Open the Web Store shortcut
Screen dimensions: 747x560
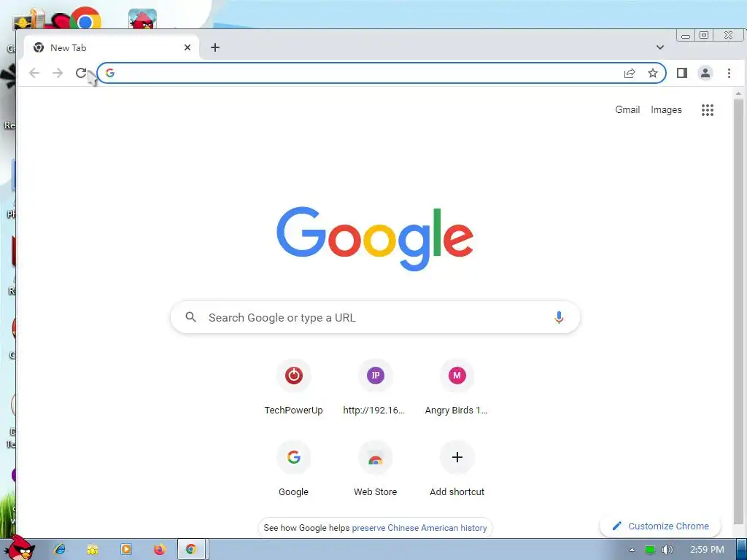376,469
